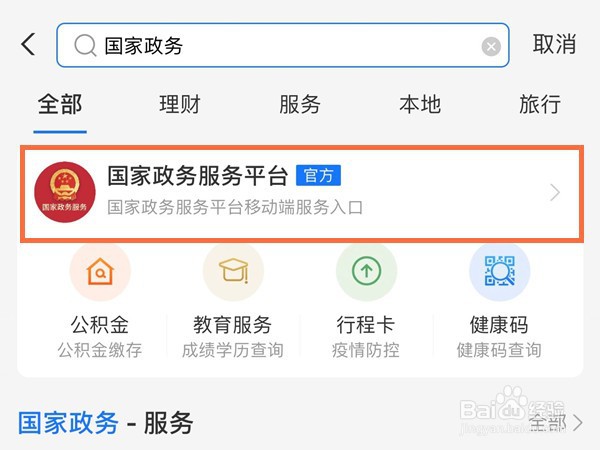Open the 教育服务 graduation cap icon
The image size is (600, 450).
click(x=233, y=271)
